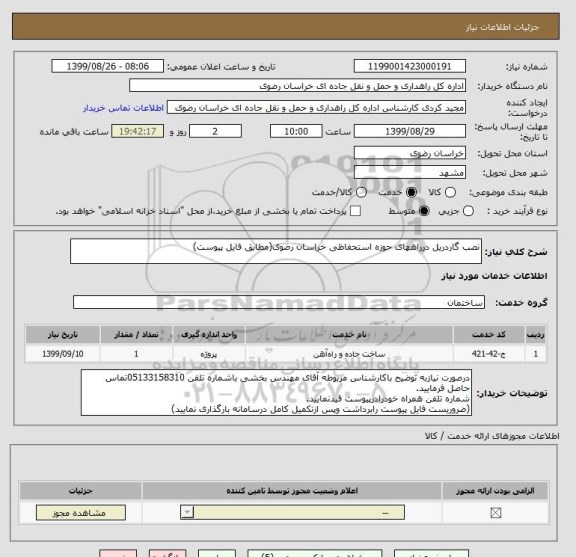Choose the متوسط purchase type radio
The image size is (576, 557).
(424, 211)
